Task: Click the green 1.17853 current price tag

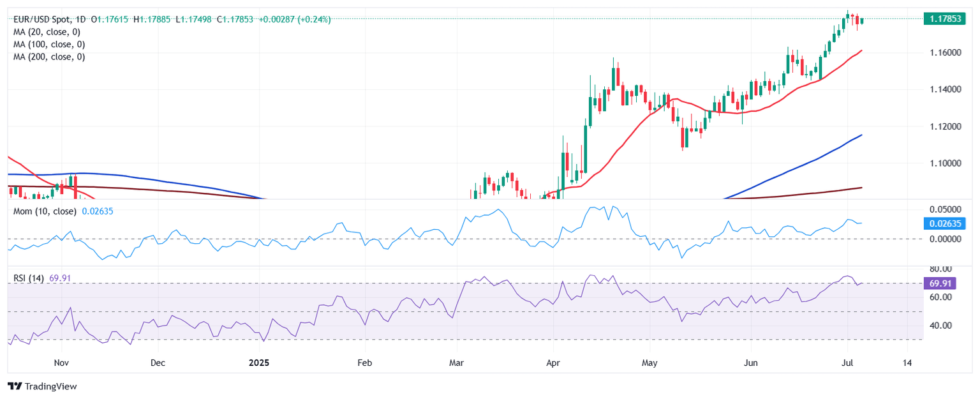Action: pyautogui.click(x=943, y=19)
